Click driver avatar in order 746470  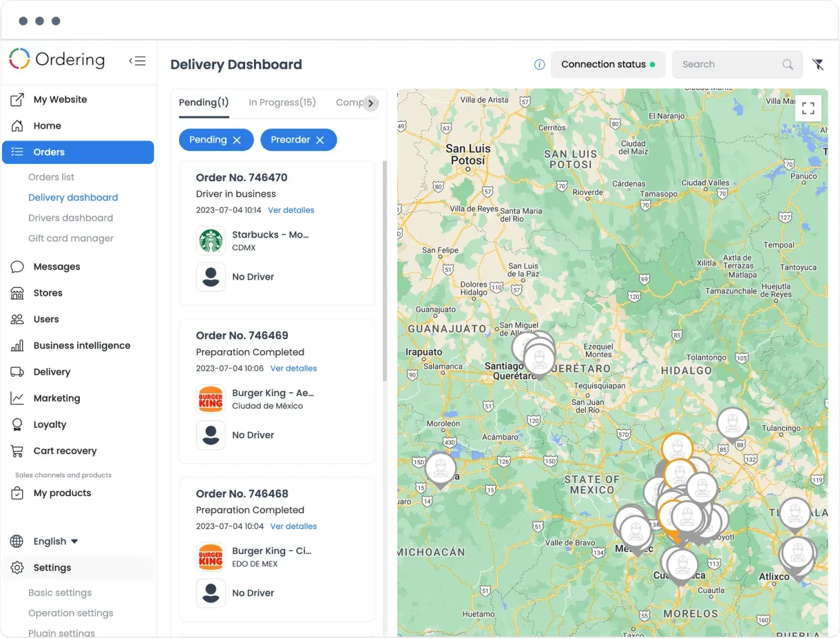coord(211,277)
